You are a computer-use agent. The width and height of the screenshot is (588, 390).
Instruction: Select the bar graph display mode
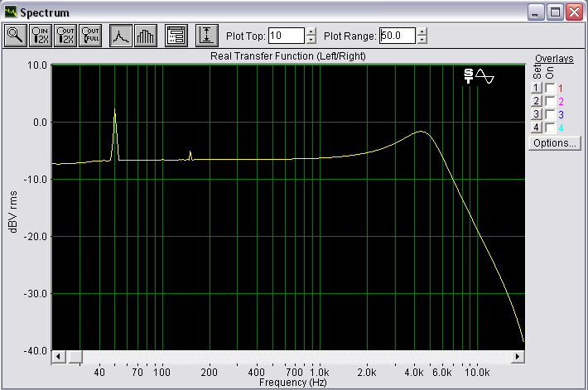[146, 36]
